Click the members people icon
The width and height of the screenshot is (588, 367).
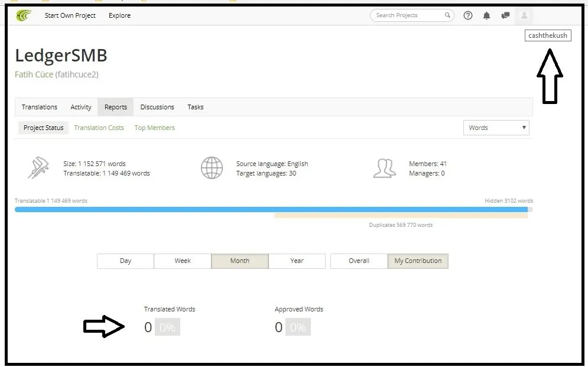click(384, 168)
